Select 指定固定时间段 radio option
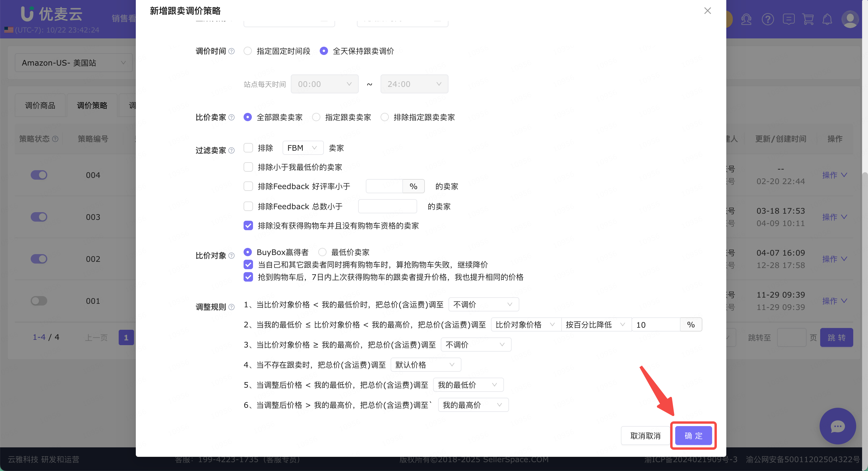Screen dimensions: 868x471 (248, 51)
